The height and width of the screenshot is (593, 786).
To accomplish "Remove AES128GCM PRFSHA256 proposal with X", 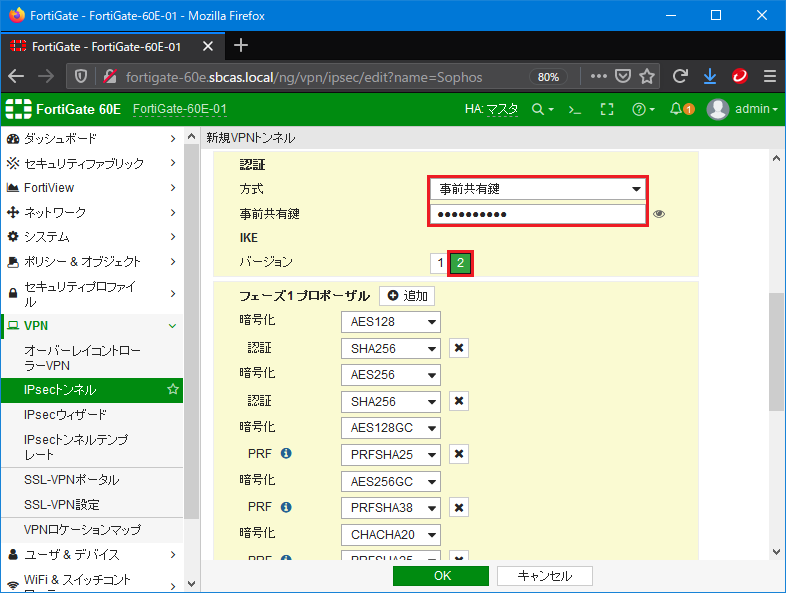I will click(x=459, y=454).
